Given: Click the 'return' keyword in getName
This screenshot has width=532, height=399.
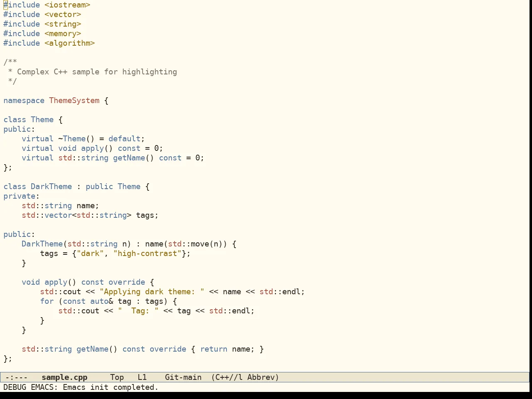Looking at the screenshot, I should click(x=214, y=349).
